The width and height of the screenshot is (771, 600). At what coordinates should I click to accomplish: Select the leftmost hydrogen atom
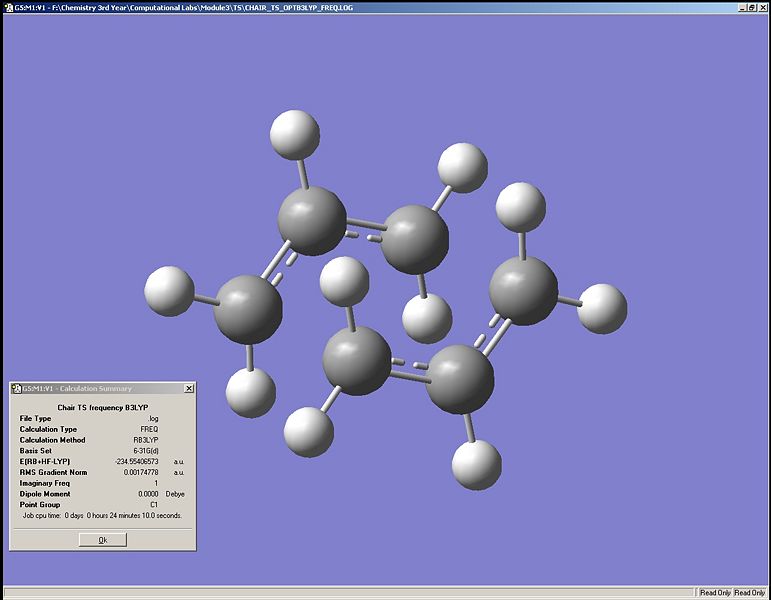tap(170, 291)
